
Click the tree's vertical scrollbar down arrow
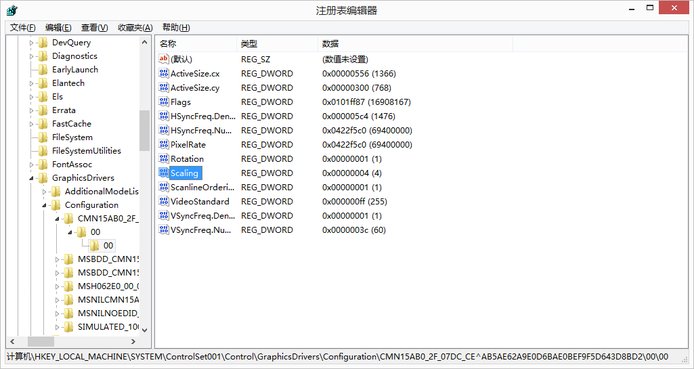pos(144,330)
